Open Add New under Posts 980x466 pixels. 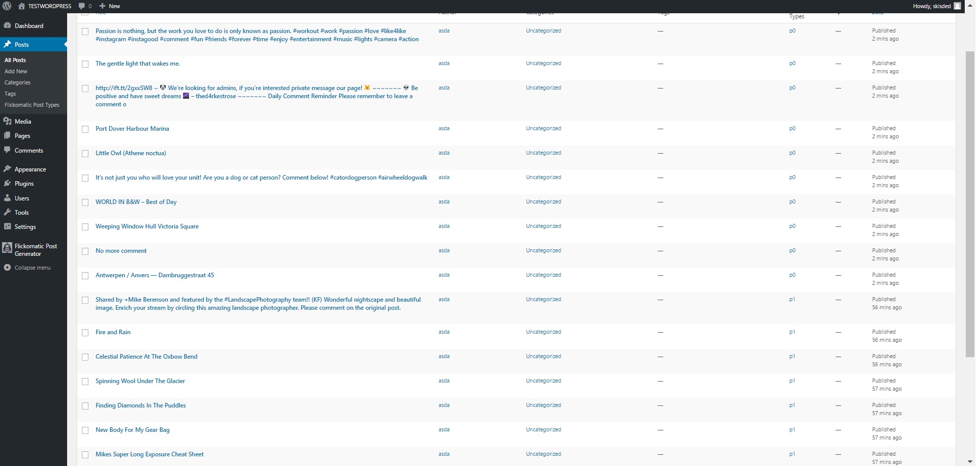click(16, 71)
